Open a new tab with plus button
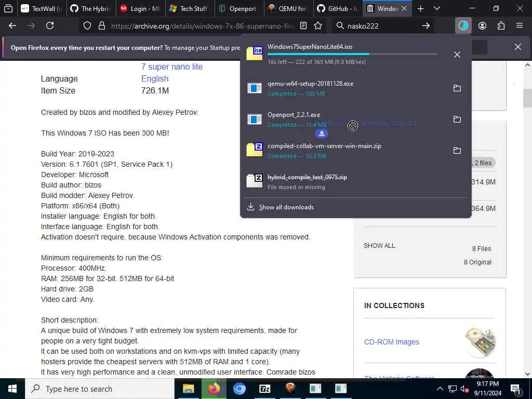The image size is (532, 399). point(420,8)
